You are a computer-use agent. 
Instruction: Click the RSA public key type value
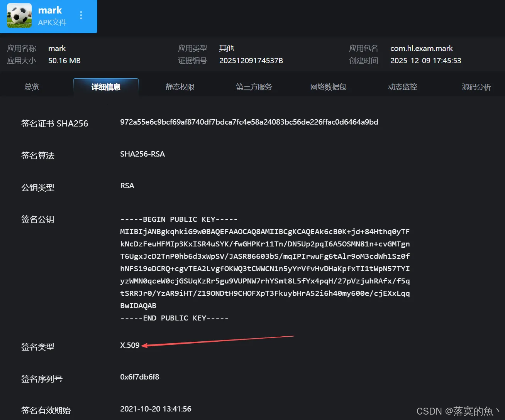pyautogui.click(x=127, y=186)
